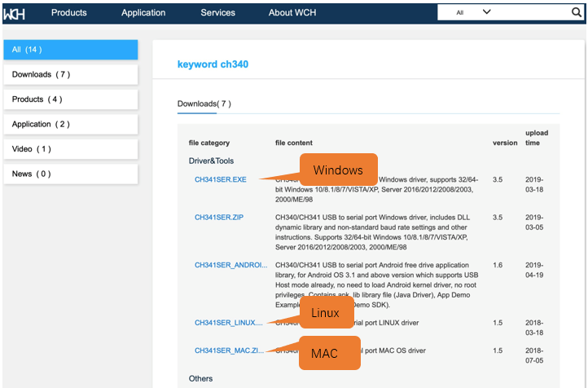Click into the search text field
The image size is (588, 388).
532,12
